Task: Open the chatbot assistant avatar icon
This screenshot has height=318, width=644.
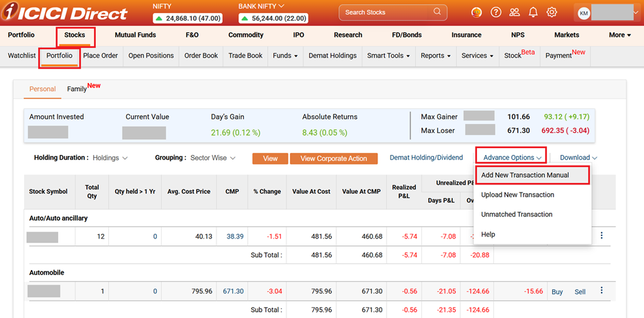Action: pyautogui.click(x=478, y=12)
